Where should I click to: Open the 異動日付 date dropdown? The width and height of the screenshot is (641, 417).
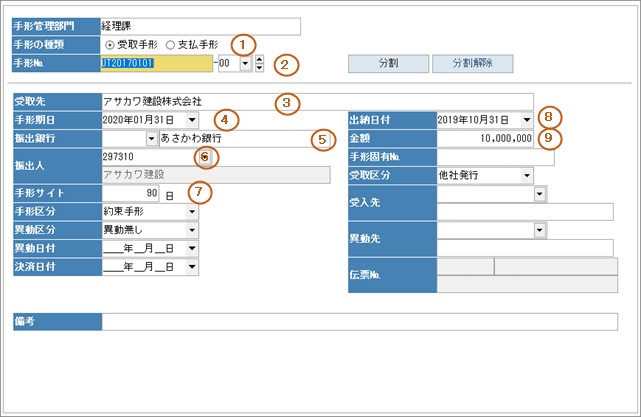(191, 248)
